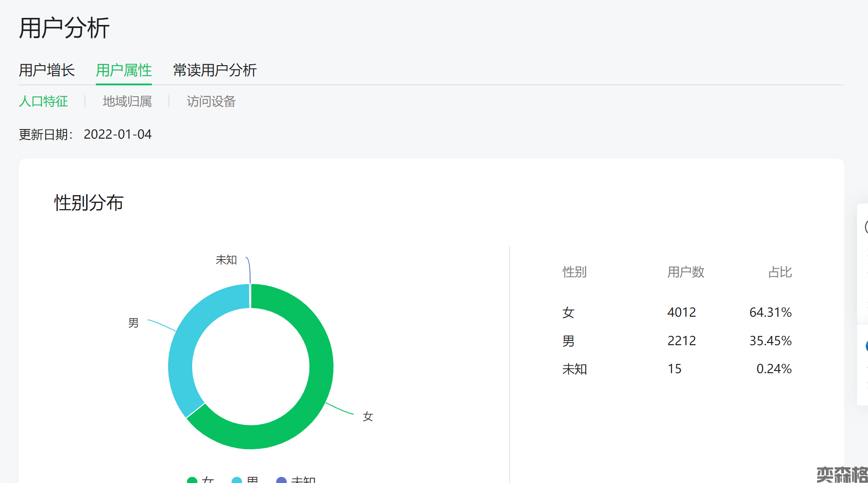
Task: Select the 用户属性 tab
Action: click(123, 70)
